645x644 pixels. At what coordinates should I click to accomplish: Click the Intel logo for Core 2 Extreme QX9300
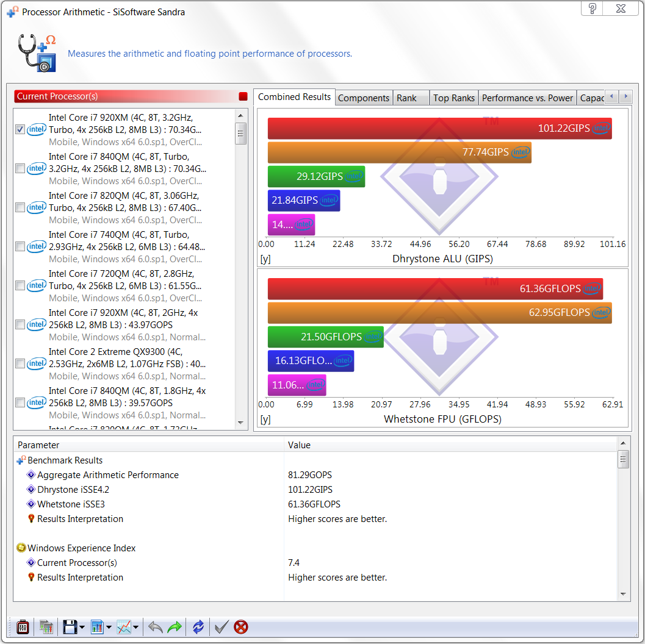[x=36, y=363]
